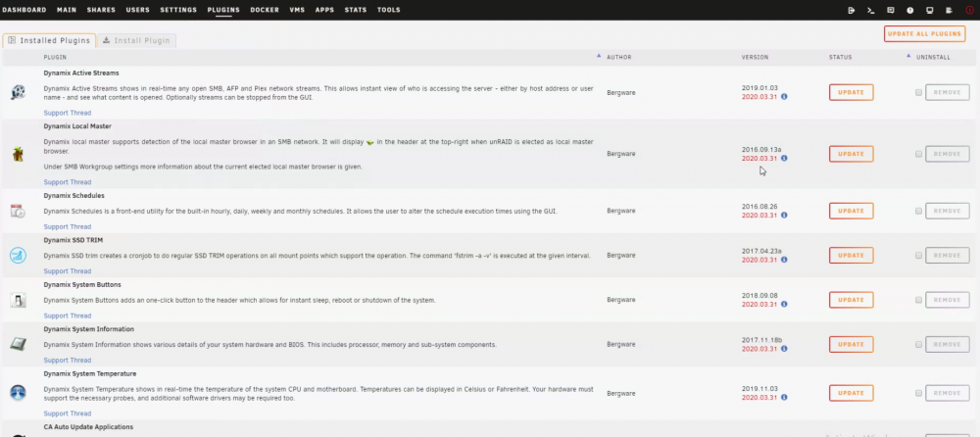Image resolution: width=980 pixels, height=437 pixels.
Task: Open the Shares menu
Action: [x=101, y=10]
